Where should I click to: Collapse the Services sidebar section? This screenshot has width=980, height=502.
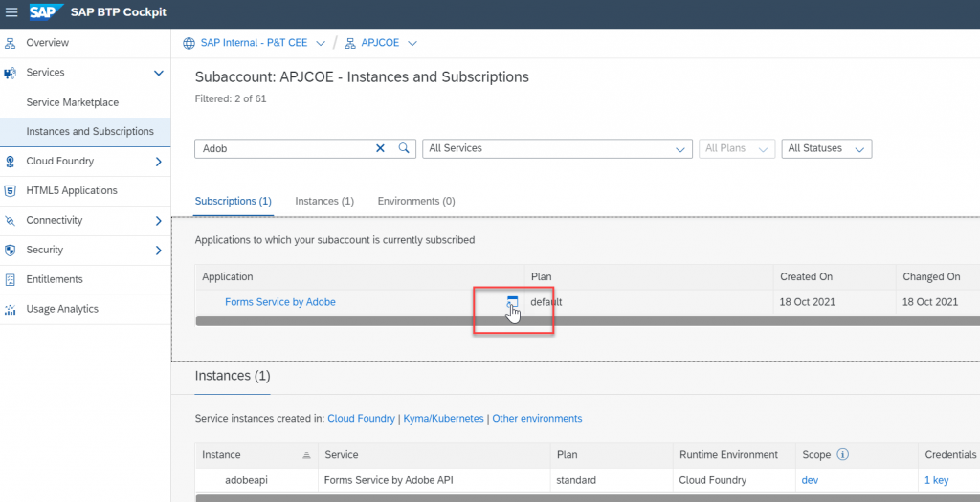159,73
